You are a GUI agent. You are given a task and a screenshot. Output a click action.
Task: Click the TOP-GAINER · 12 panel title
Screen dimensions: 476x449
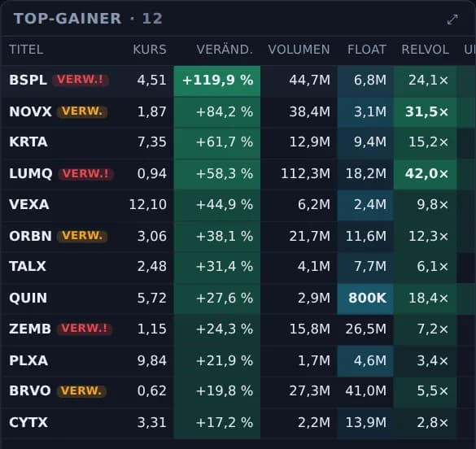click(88, 19)
